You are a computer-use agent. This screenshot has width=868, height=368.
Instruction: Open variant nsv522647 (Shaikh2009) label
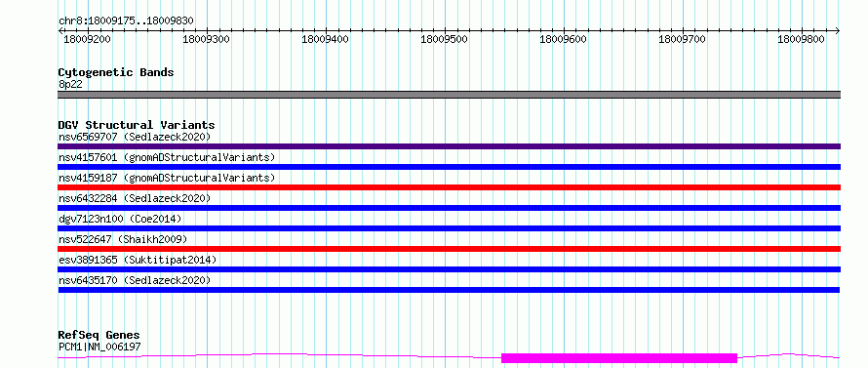tap(123, 239)
